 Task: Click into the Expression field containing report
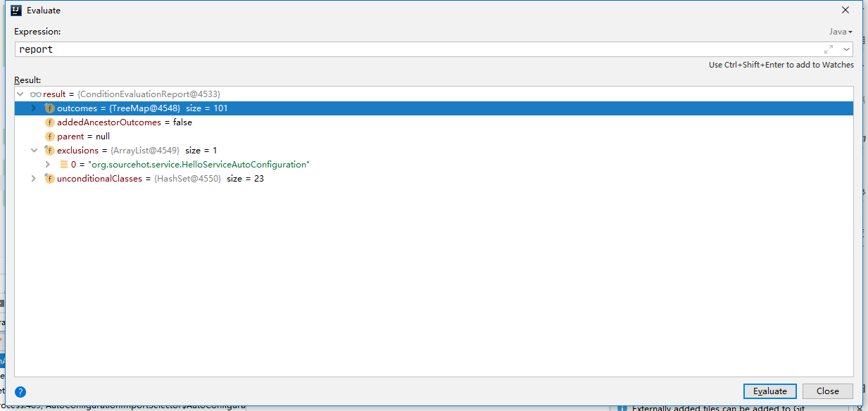click(415, 49)
